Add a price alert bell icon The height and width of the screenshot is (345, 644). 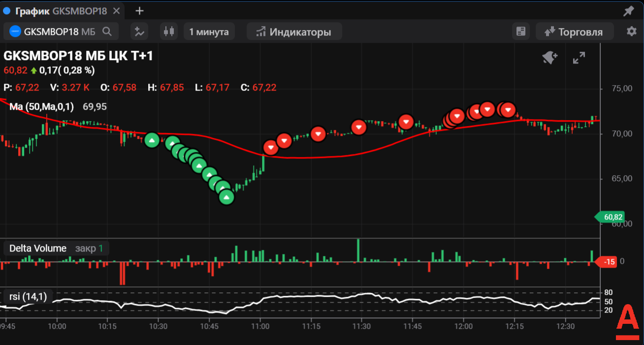coord(549,58)
